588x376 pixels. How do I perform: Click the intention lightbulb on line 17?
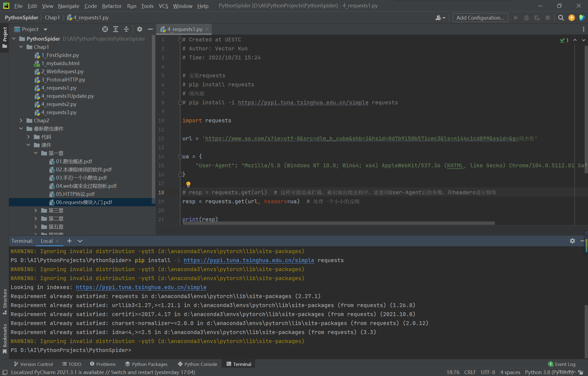click(188, 184)
